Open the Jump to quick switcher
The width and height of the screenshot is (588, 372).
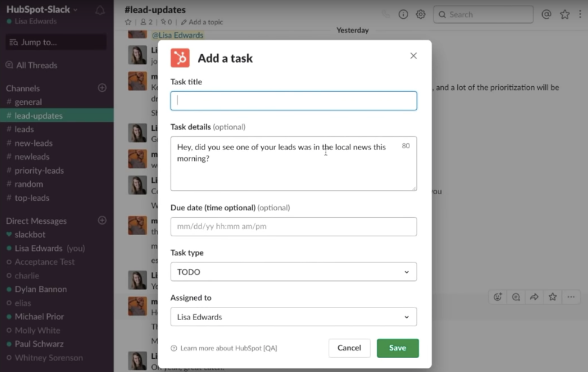click(56, 42)
